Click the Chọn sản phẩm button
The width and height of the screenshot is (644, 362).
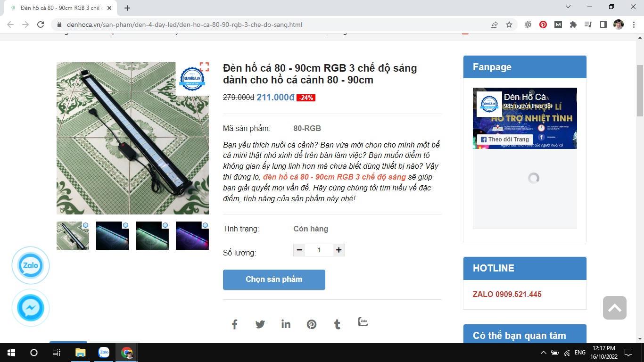pyautogui.click(x=274, y=280)
